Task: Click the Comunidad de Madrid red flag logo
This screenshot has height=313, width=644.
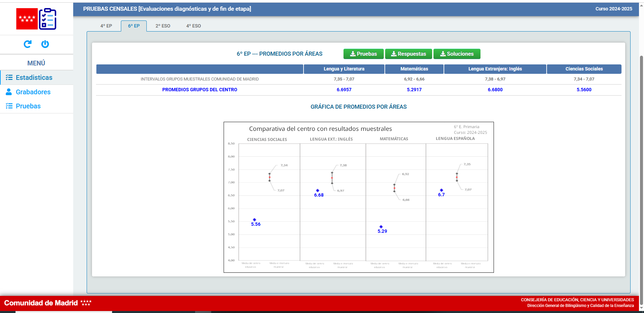Action: 27,19
